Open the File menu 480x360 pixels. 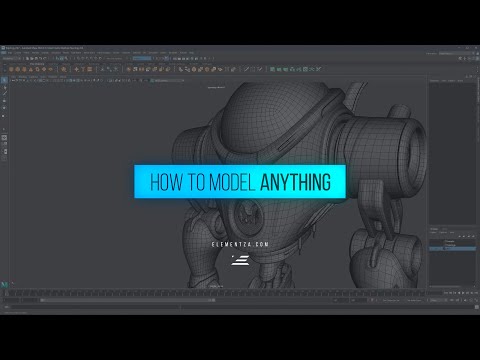10,53
